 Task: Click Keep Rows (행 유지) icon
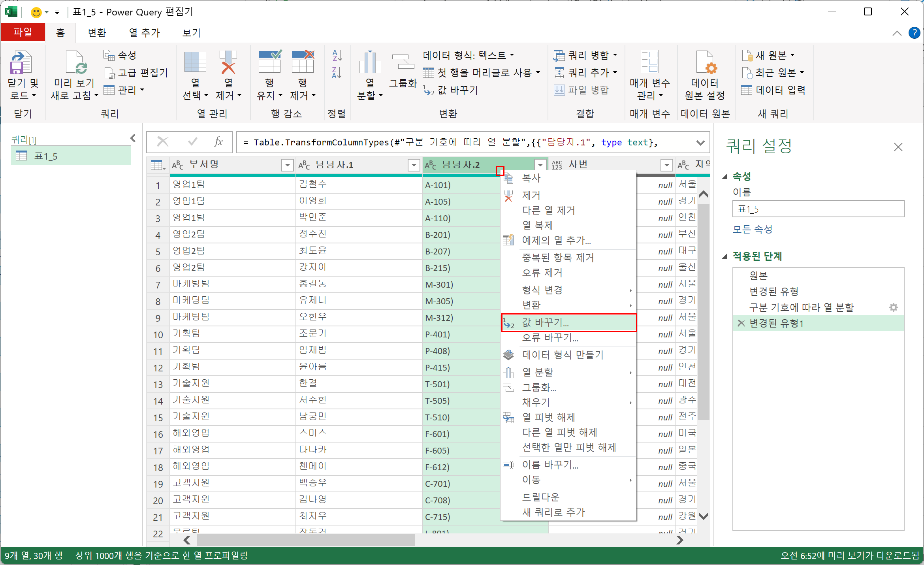coord(270,62)
